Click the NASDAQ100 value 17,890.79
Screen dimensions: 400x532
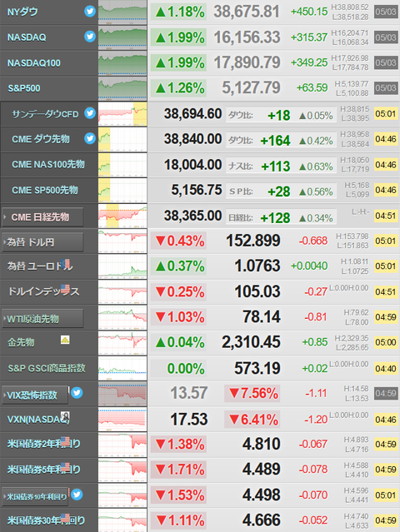coord(247,62)
